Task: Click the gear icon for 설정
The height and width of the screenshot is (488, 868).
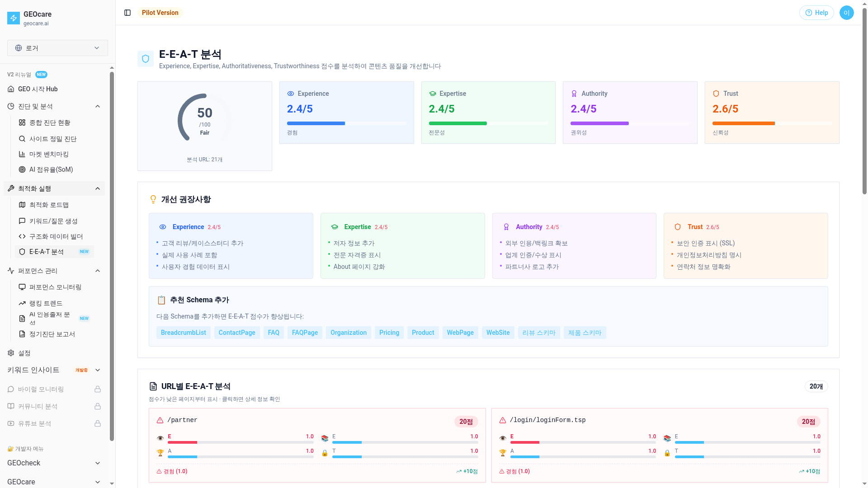Action: pyautogui.click(x=11, y=353)
